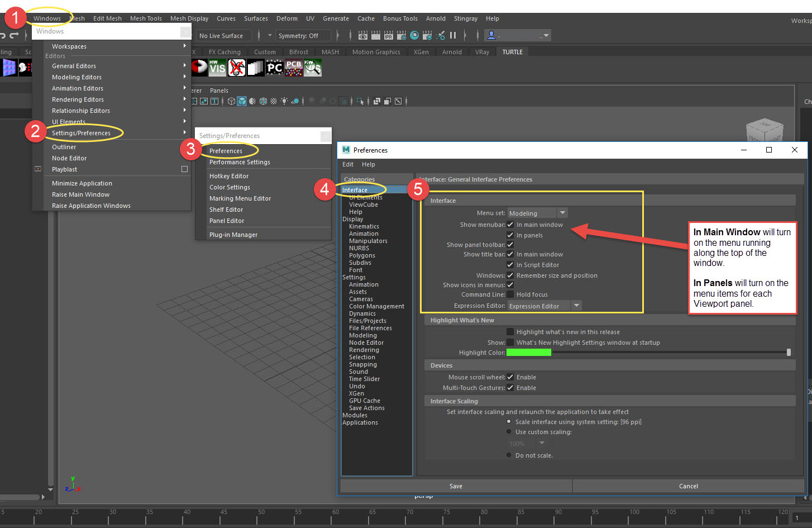Viewport: 812px width, 528px height.
Task: Click the PCB shelf icon
Action: click(294, 68)
